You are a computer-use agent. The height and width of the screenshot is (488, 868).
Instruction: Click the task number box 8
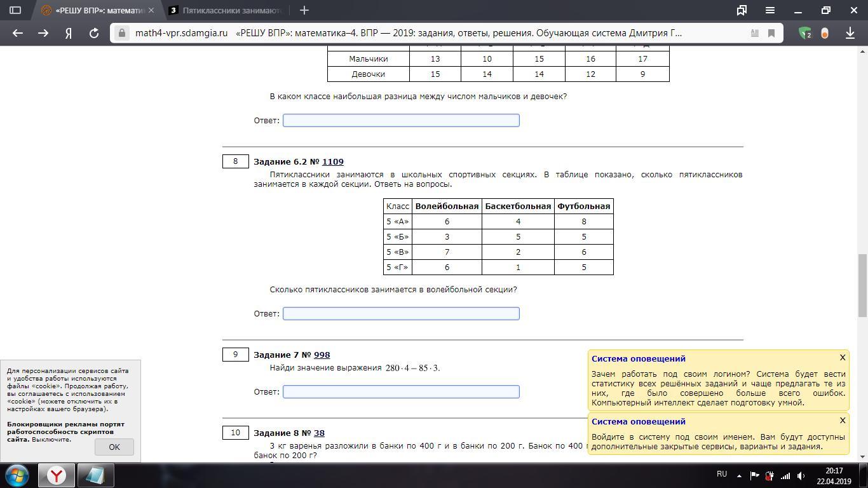pos(235,161)
